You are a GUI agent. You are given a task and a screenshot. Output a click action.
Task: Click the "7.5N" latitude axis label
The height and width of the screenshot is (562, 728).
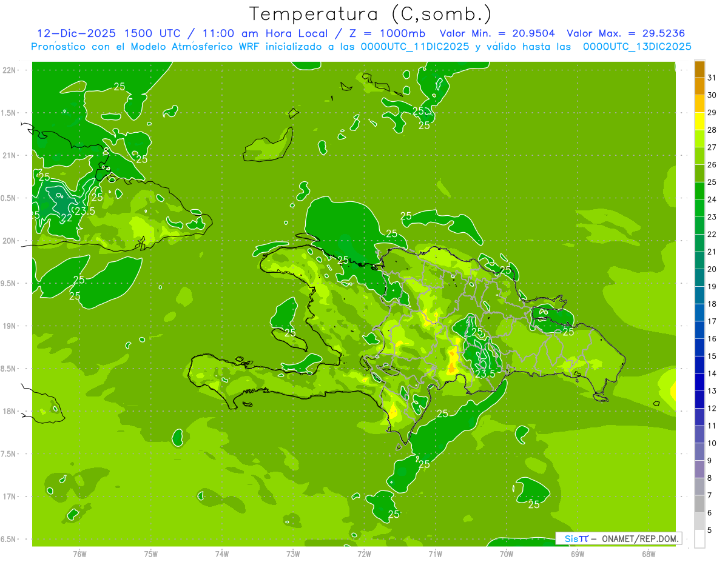coord(9,454)
